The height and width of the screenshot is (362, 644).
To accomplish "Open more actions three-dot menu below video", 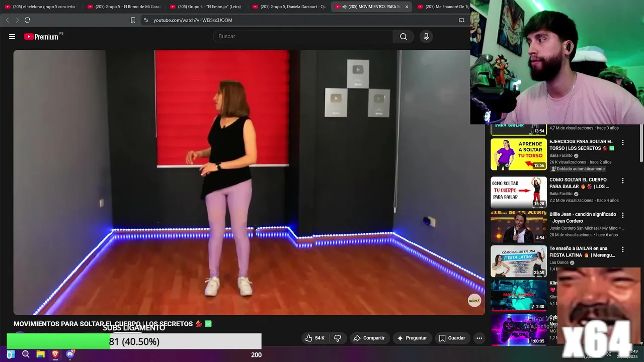I will (479, 338).
